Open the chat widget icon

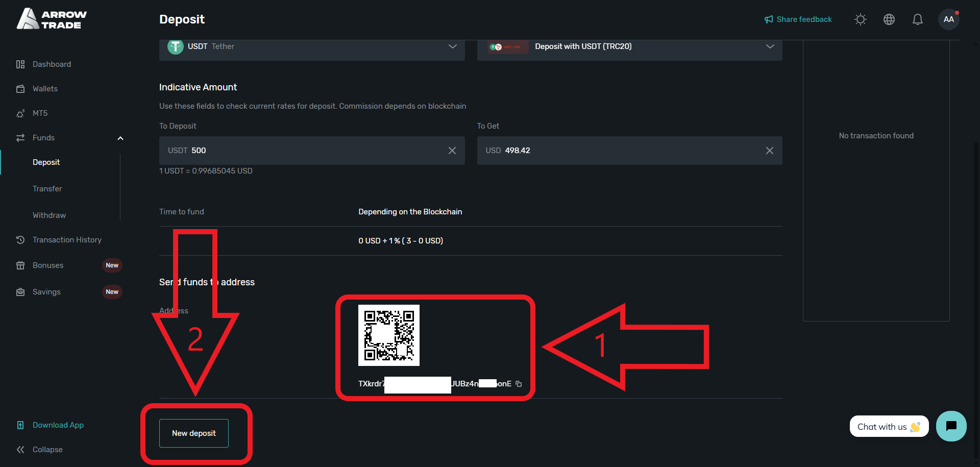tap(951, 426)
